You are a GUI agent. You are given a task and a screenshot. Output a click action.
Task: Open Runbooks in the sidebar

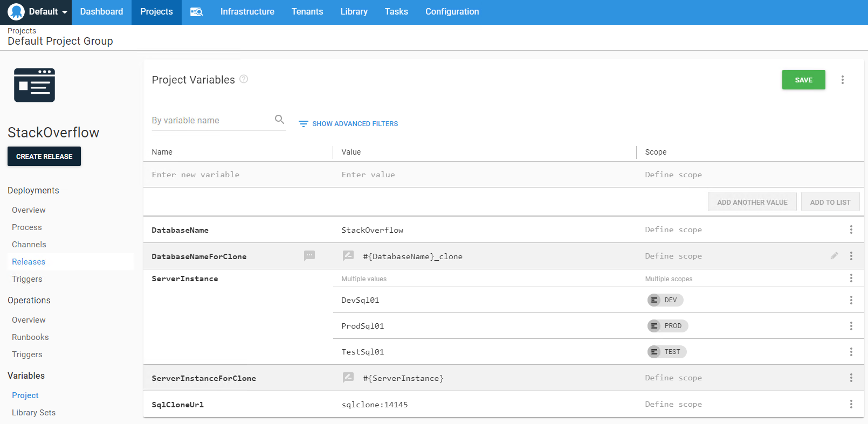tap(30, 337)
